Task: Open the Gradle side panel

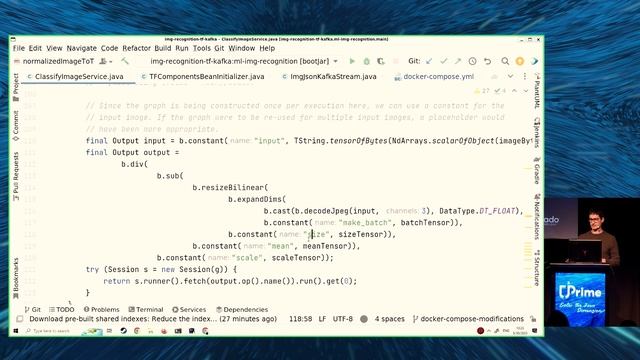Action: coord(537,170)
